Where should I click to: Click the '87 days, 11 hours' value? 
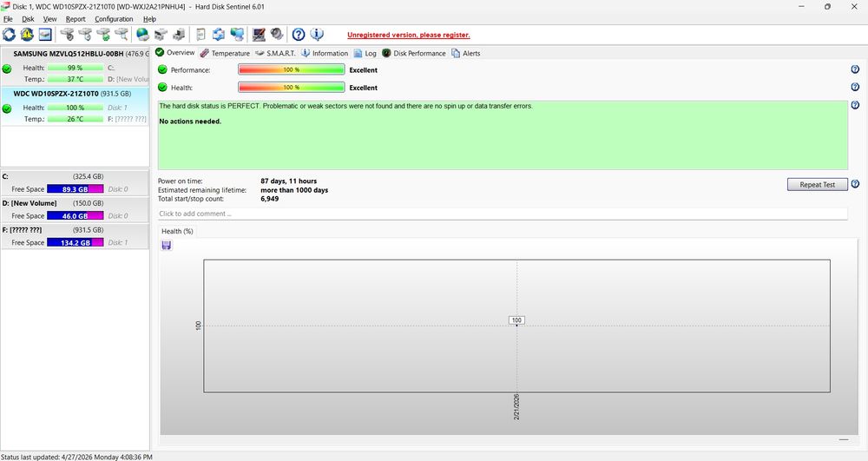click(x=288, y=181)
